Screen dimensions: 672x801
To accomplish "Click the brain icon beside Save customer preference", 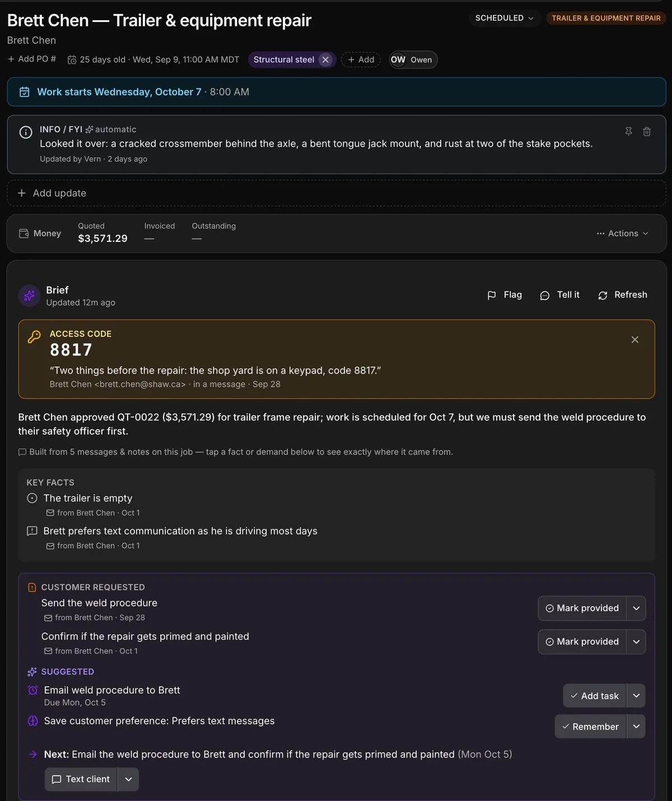I will click(33, 721).
